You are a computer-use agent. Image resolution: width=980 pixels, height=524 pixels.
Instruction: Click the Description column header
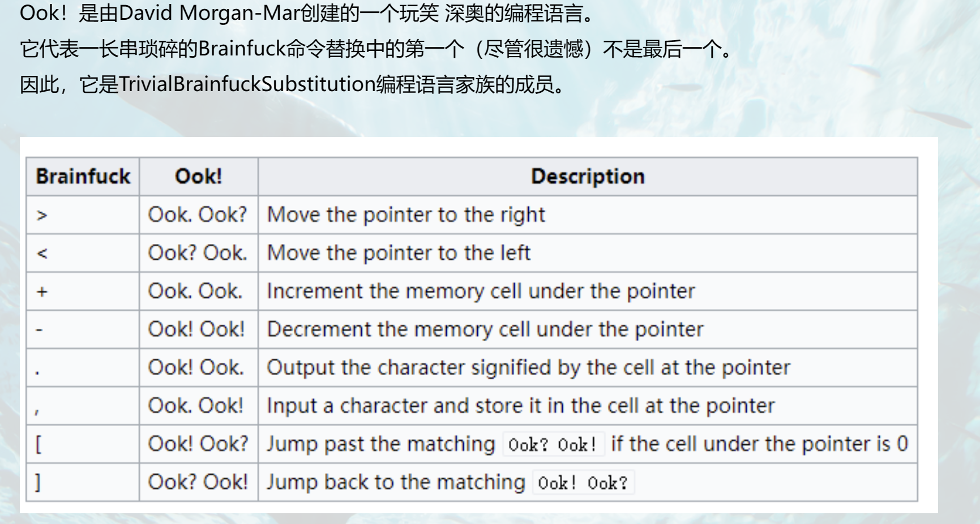pyautogui.click(x=588, y=177)
